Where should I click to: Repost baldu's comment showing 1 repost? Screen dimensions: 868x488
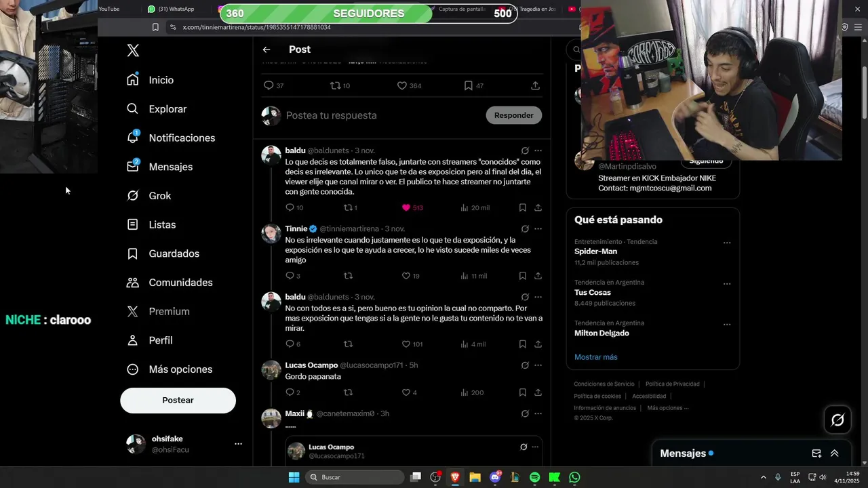point(348,207)
